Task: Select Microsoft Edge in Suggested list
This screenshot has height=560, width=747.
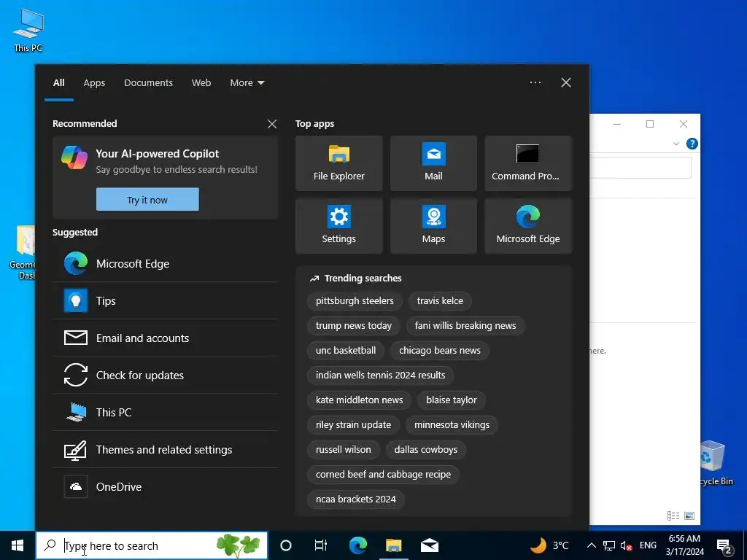Action: (x=166, y=263)
